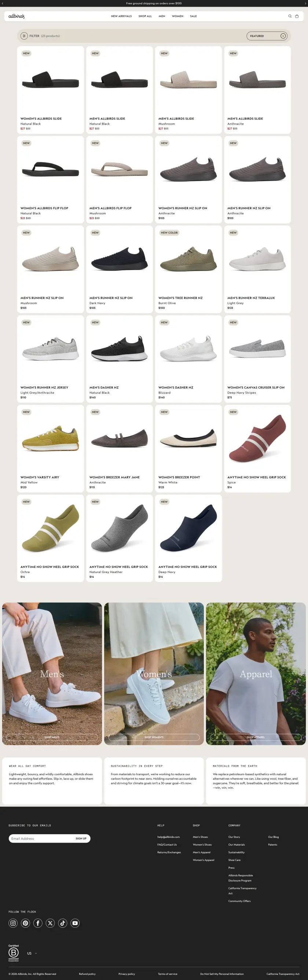Open the Pinterest social icon
The image size is (308, 980).
click(26, 923)
